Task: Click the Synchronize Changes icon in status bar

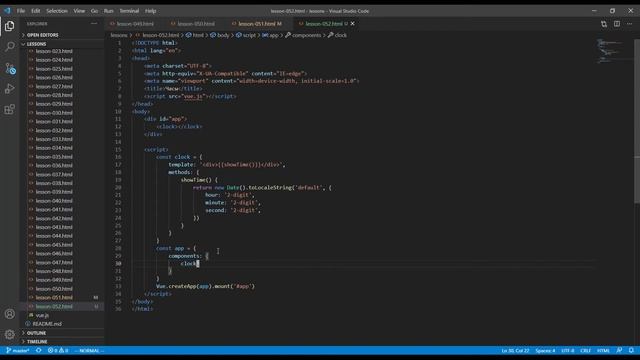Action: pyautogui.click(x=38, y=351)
